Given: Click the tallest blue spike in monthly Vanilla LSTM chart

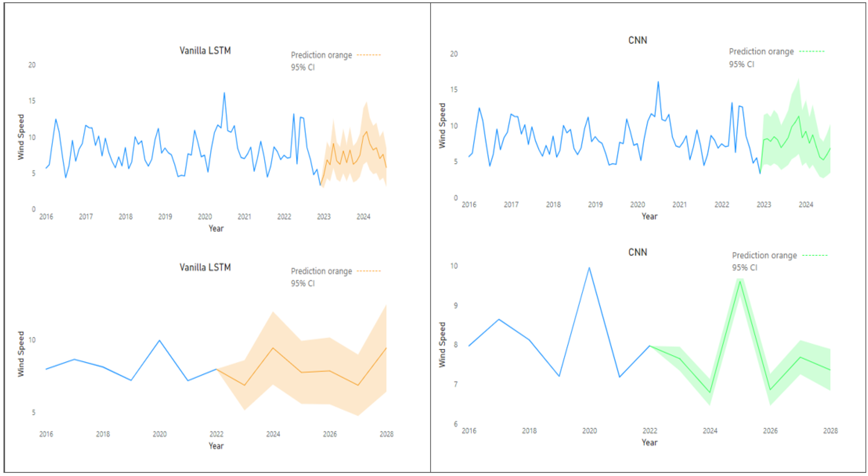Looking at the screenshot, I should coord(224,93).
